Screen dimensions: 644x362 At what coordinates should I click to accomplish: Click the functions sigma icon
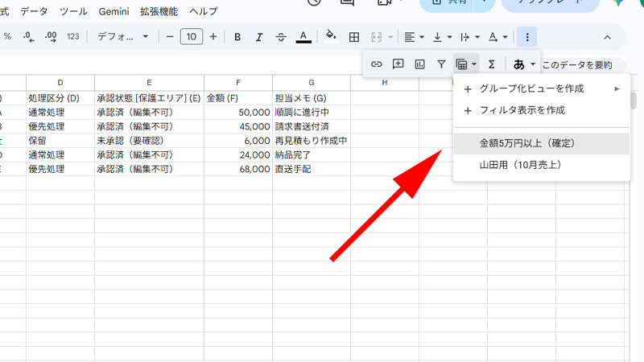click(x=492, y=64)
